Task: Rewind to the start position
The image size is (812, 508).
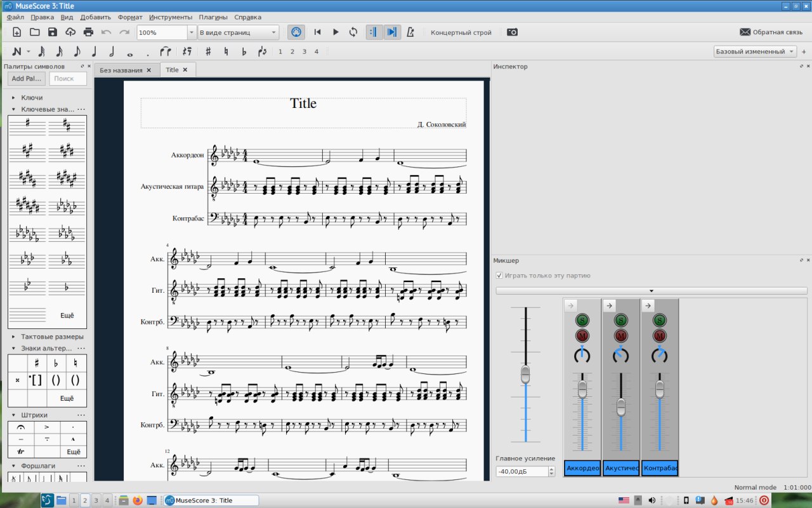Action: coord(318,32)
